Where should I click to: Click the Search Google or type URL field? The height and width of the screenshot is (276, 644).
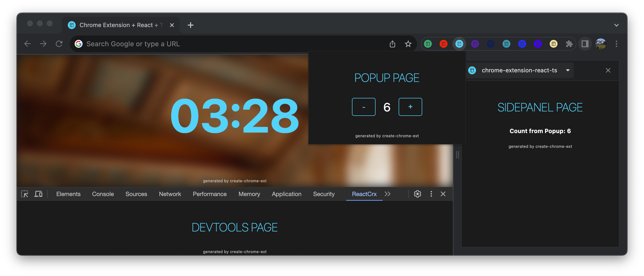[x=225, y=44]
